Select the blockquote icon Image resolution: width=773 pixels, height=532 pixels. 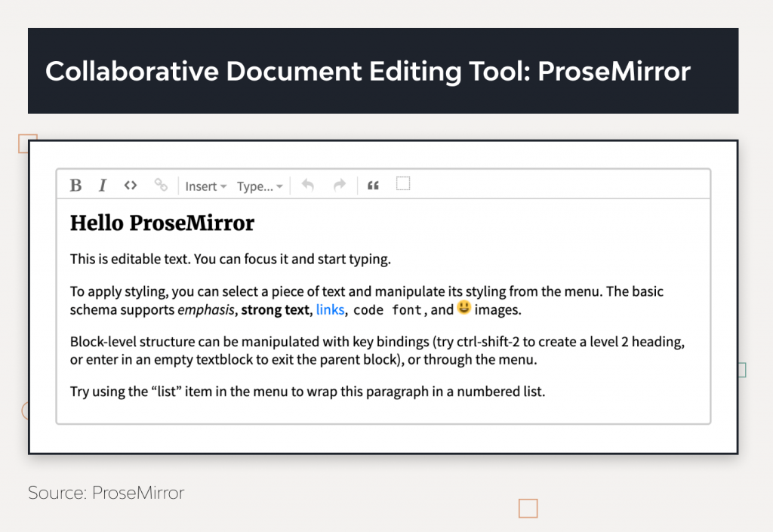pyautogui.click(x=372, y=185)
